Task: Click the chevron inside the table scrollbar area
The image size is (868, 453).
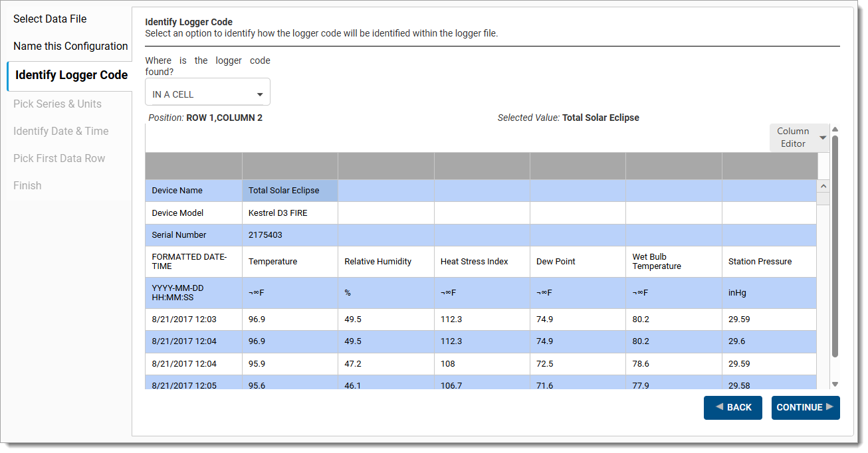Action: pos(823,187)
